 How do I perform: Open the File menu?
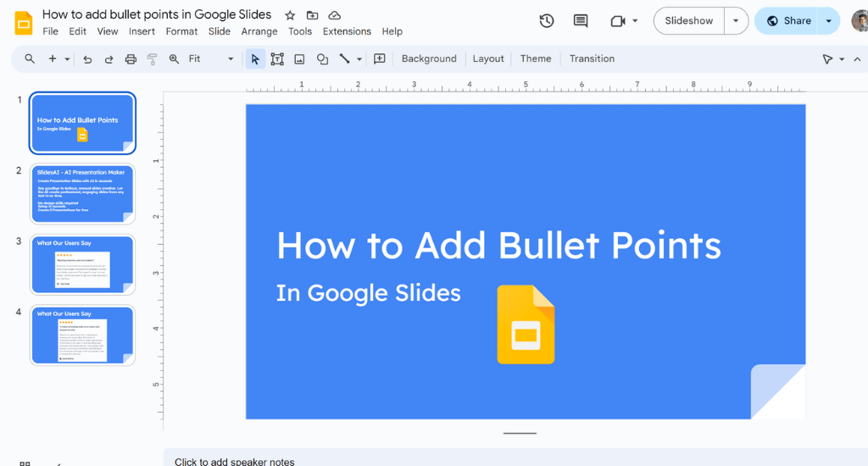click(50, 31)
